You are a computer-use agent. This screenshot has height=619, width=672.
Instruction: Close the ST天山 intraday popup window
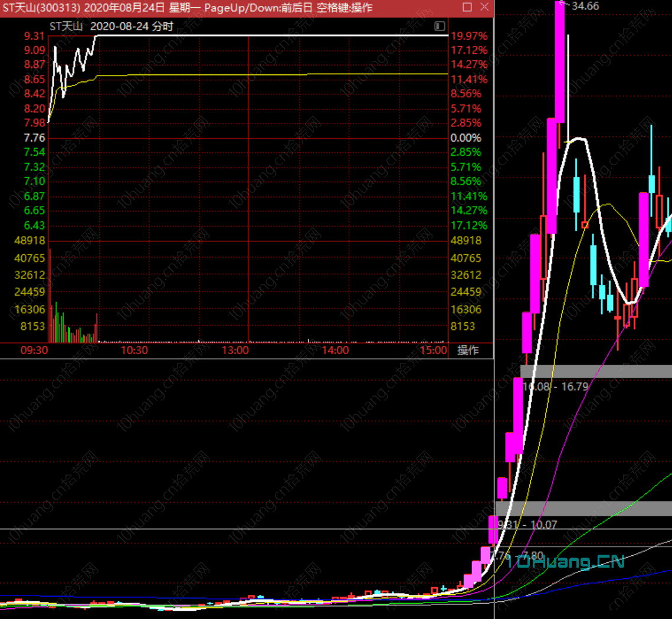coord(484,7)
